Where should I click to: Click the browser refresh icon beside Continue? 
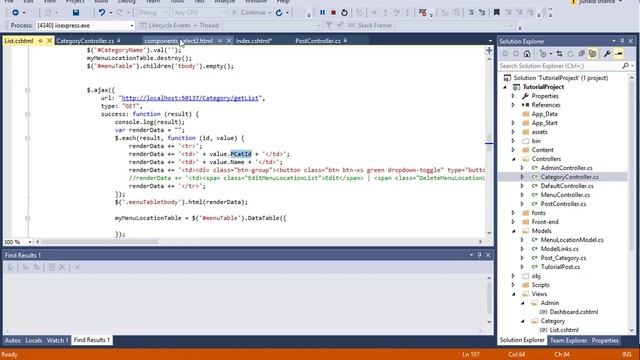279,13
